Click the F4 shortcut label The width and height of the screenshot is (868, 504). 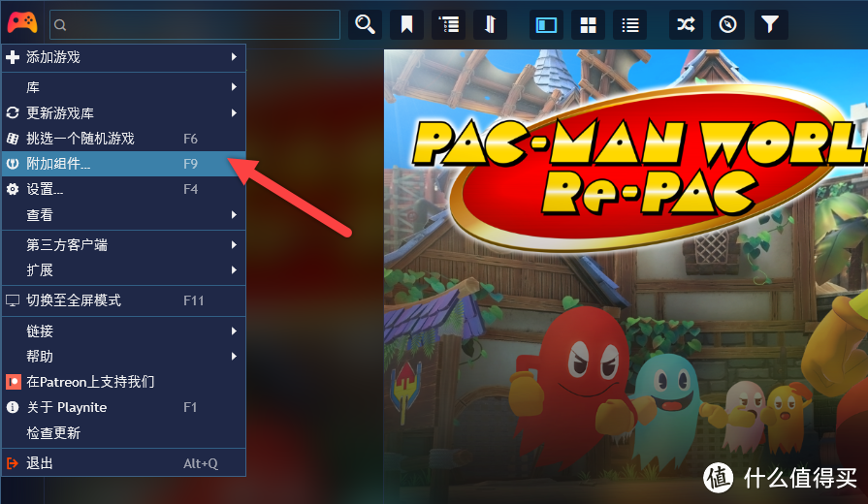click(190, 189)
